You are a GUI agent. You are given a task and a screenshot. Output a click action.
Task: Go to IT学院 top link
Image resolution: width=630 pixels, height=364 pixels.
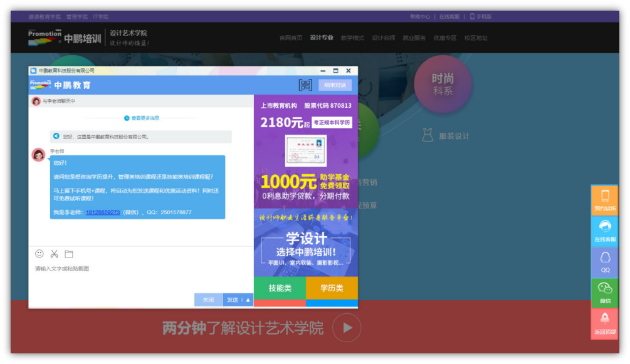[x=101, y=16]
